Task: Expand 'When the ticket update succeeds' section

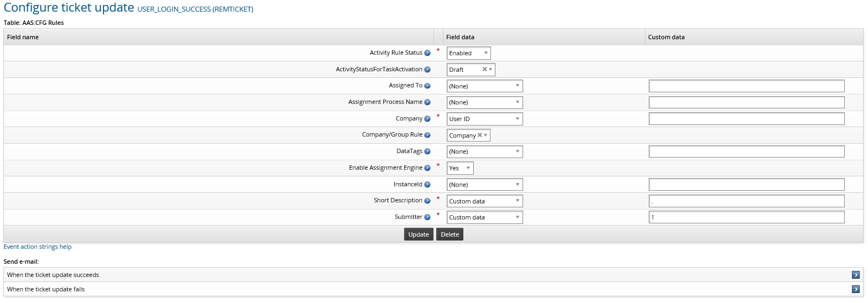Action: 855,275
